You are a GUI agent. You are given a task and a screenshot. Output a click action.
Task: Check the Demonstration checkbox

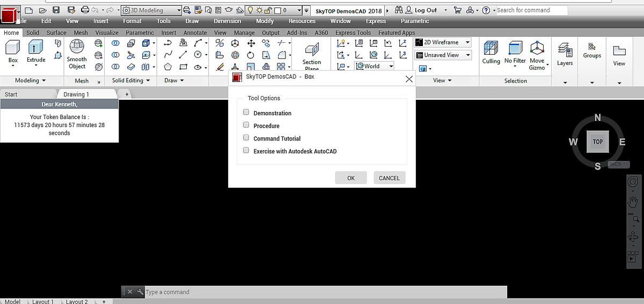[246, 113]
